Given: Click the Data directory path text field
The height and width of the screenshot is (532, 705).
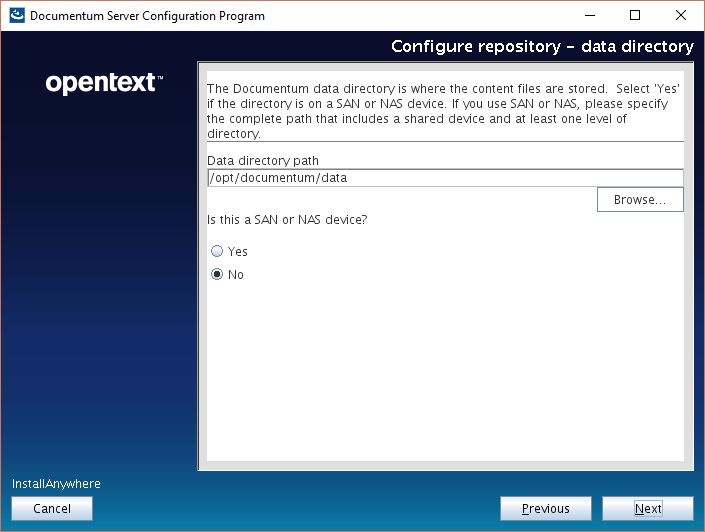Looking at the screenshot, I should coord(444,178).
